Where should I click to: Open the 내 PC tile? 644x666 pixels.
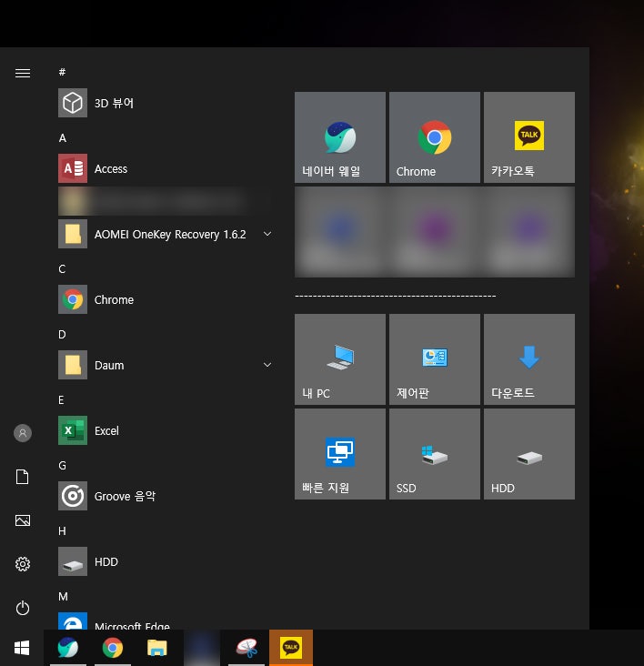point(340,359)
